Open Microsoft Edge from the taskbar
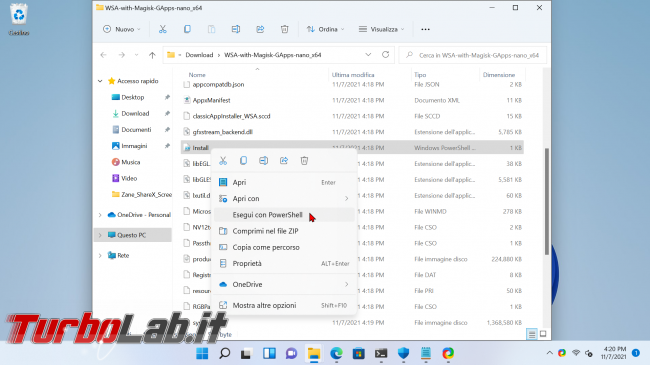The width and height of the screenshot is (650, 365). 336,353
